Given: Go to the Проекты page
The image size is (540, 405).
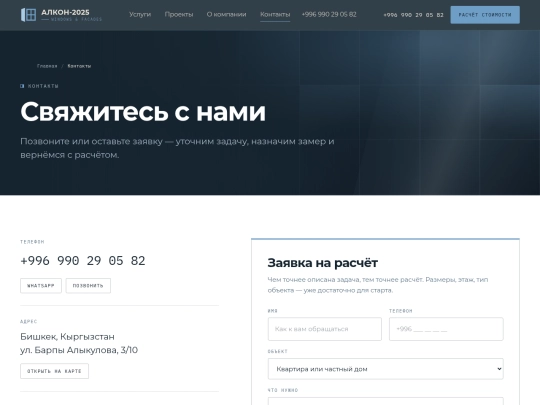Looking at the screenshot, I should (x=179, y=14).
